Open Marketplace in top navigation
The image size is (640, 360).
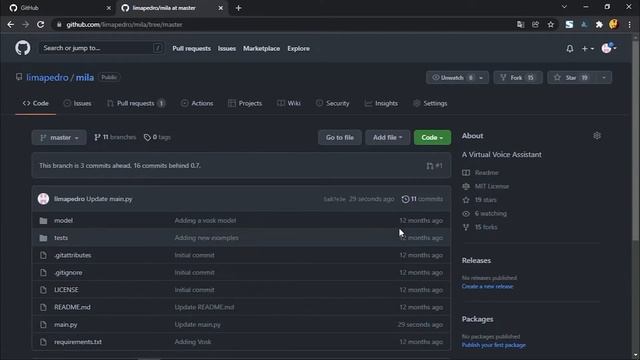pos(262,48)
